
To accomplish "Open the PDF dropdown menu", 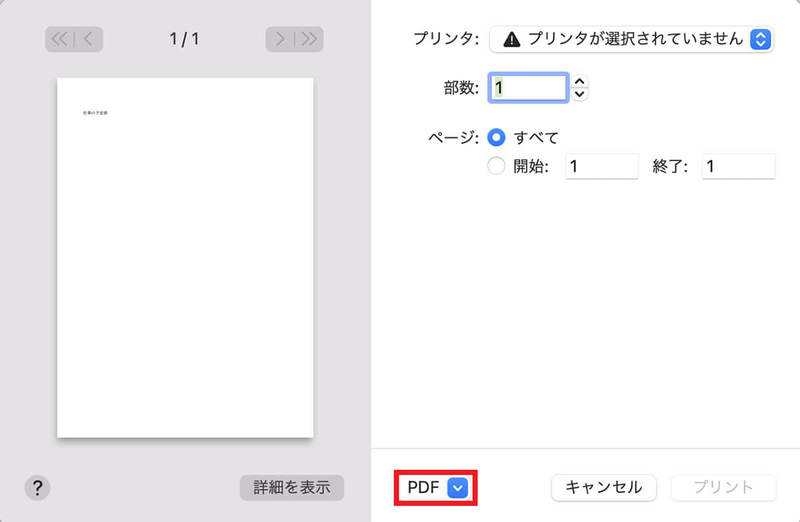I will (x=436, y=488).
